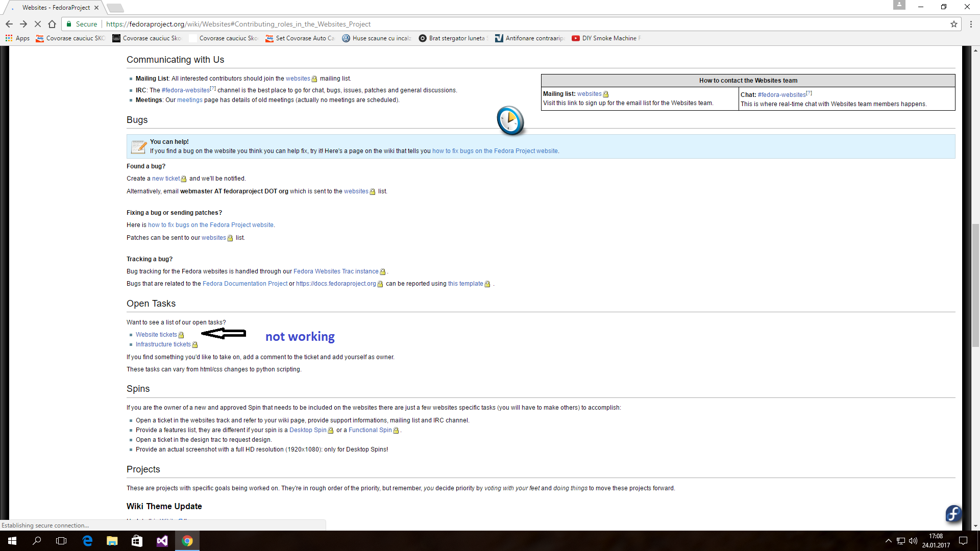
Task: Click the Fedora logo floating icon
Action: coord(953,513)
